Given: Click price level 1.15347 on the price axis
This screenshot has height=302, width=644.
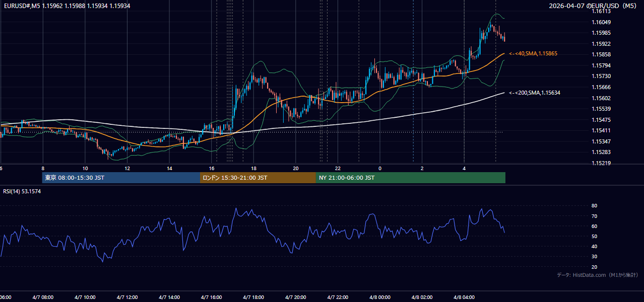Looking at the screenshot, I should (601, 141).
